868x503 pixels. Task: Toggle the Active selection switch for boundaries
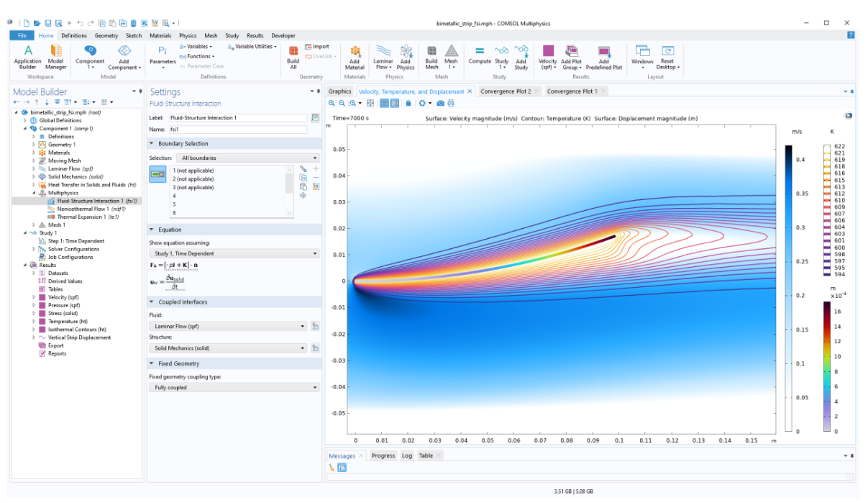pos(157,173)
